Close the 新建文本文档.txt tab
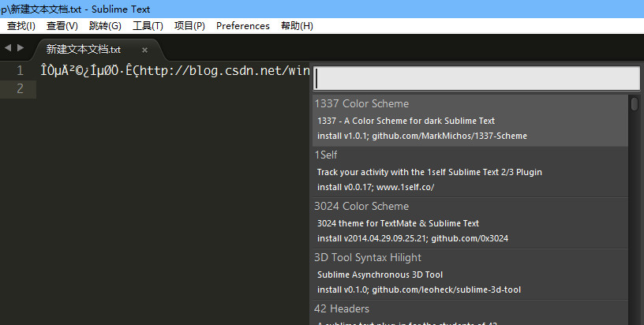644x325 pixels. tap(144, 50)
